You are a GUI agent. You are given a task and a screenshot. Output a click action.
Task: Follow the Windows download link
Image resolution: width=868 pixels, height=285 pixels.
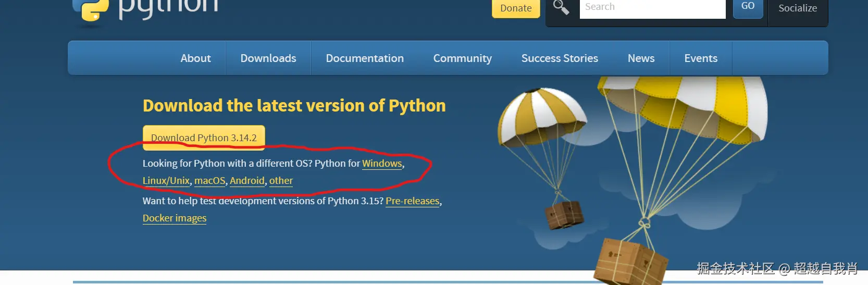(382, 164)
